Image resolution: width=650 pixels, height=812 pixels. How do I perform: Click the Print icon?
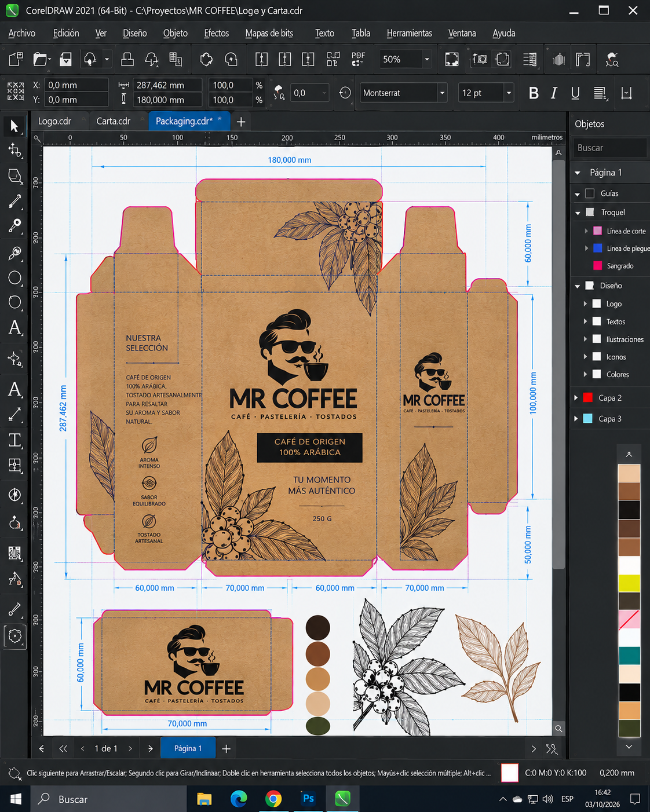click(127, 59)
